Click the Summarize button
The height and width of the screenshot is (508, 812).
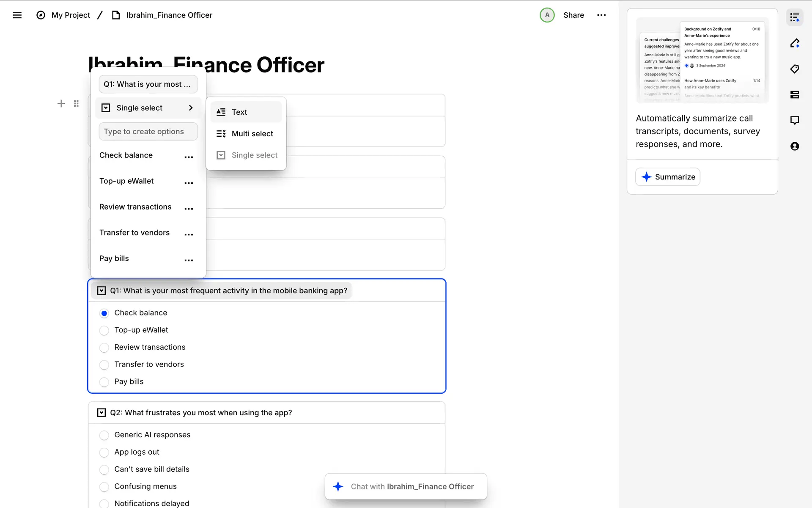[667, 177]
